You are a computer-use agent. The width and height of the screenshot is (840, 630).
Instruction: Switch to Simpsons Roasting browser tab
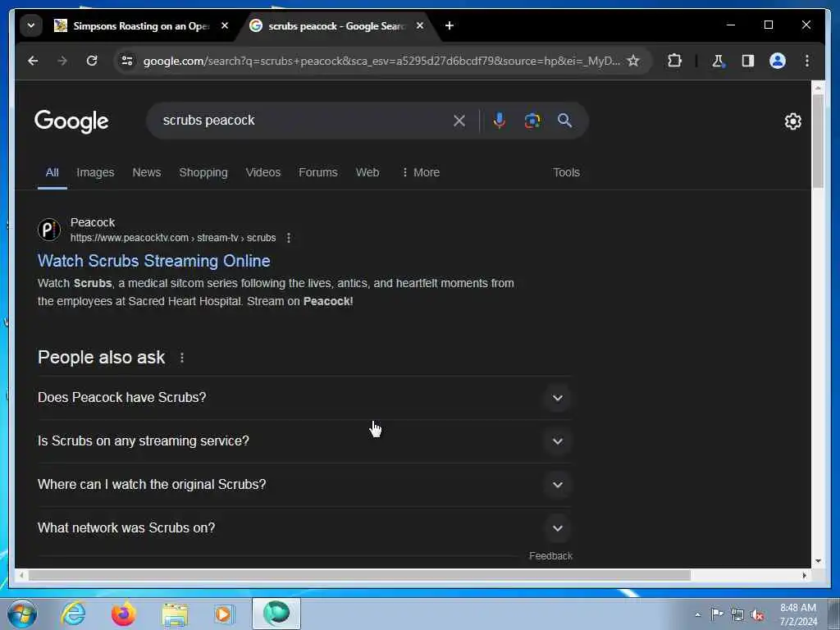139,25
